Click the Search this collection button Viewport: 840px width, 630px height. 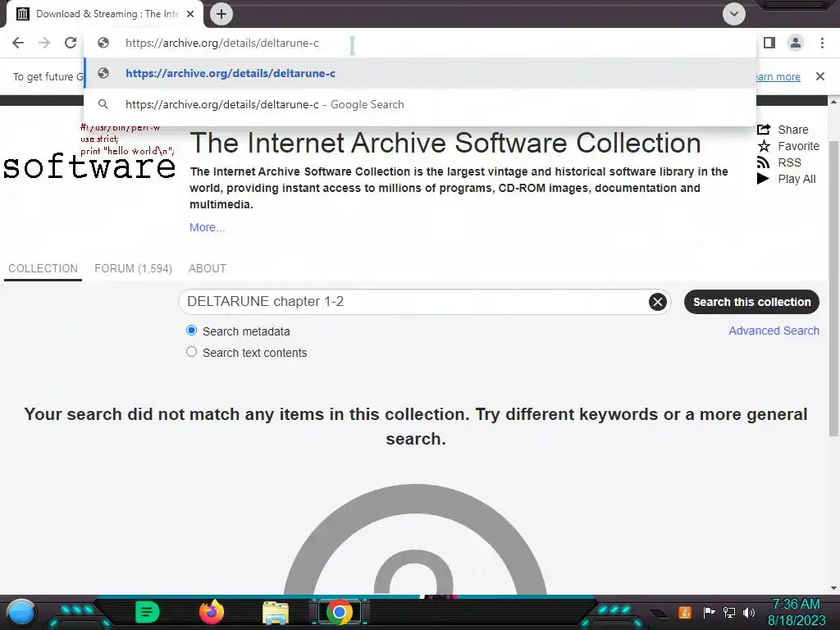tap(751, 302)
